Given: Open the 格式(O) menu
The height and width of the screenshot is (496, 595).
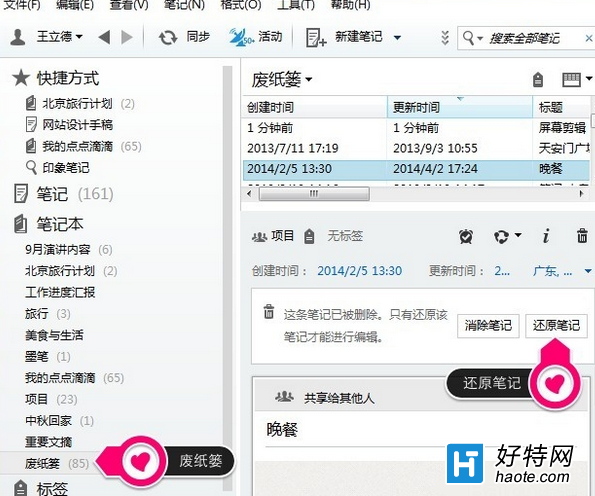Looking at the screenshot, I should tap(241, 5).
